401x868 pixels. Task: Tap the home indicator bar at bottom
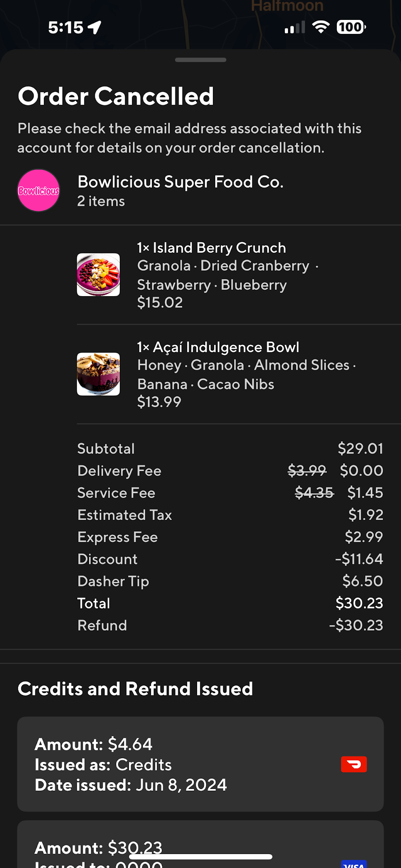click(200, 857)
